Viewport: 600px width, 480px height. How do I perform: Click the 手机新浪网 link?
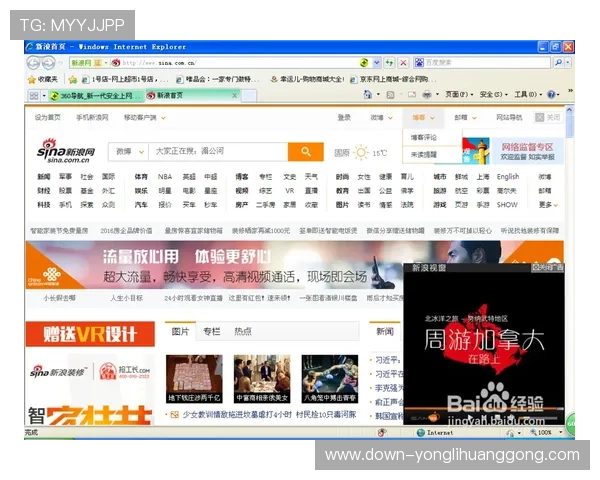[92, 118]
